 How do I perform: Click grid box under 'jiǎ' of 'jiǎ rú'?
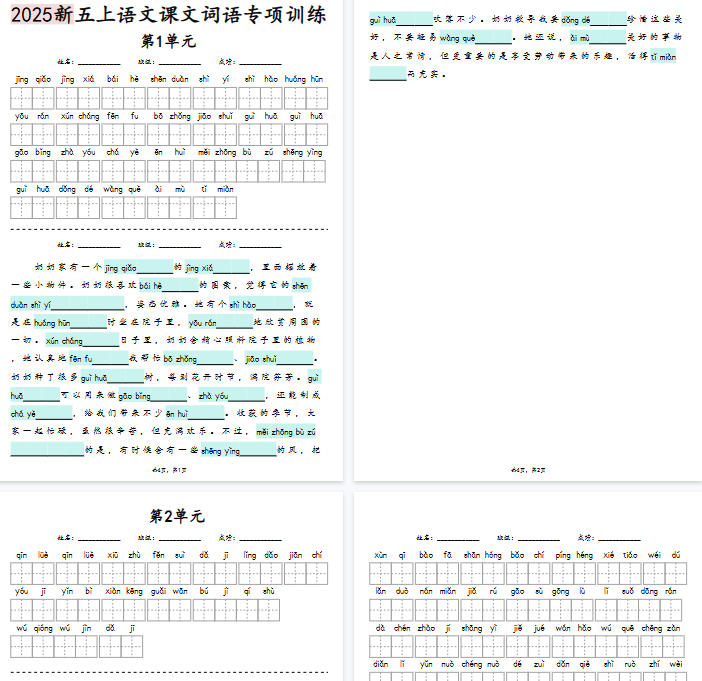point(472,610)
